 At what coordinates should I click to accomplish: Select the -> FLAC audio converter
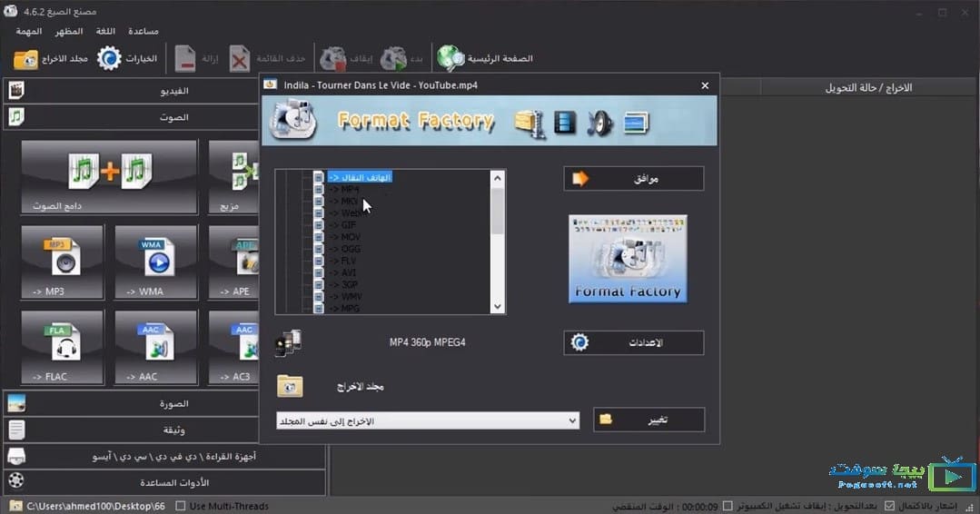(62, 347)
